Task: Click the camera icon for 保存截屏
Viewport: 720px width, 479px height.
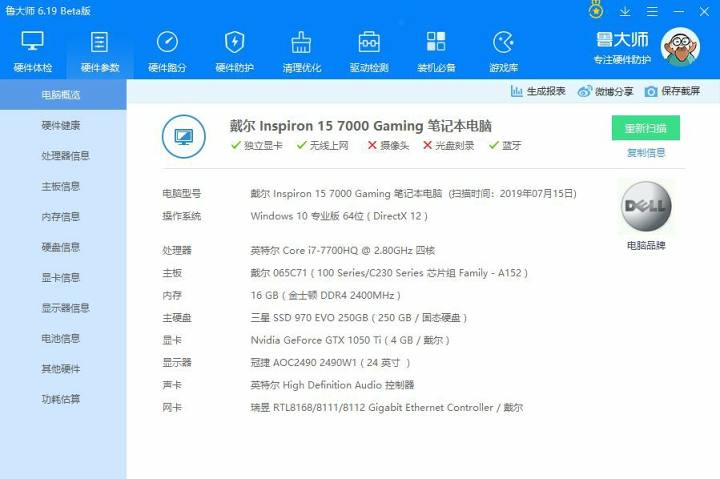Action: point(651,91)
